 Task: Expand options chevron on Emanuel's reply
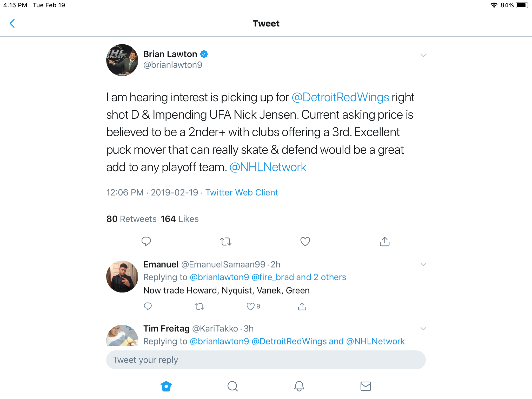click(423, 264)
